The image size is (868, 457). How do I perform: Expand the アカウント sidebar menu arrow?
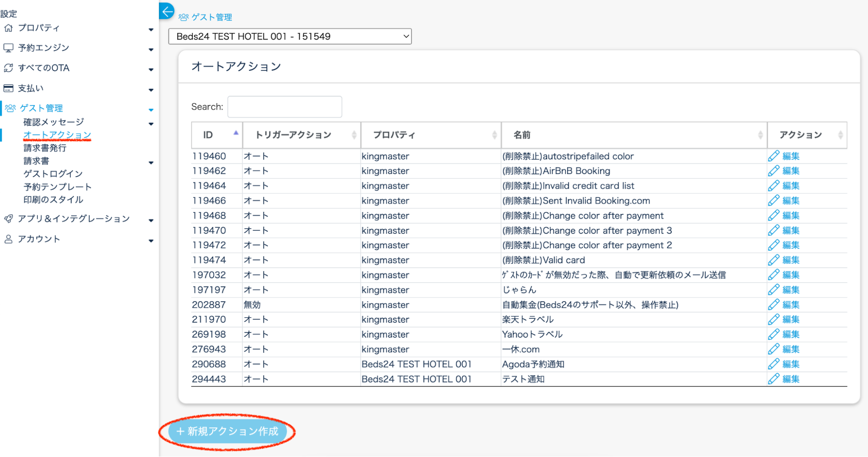click(151, 240)
